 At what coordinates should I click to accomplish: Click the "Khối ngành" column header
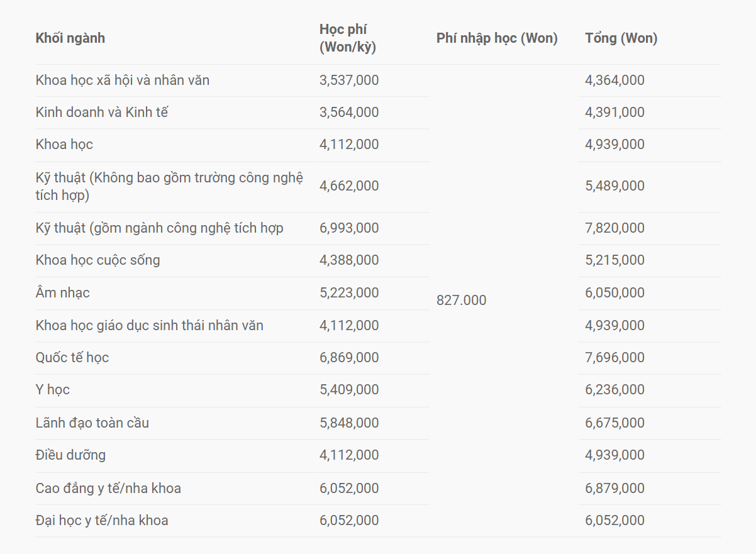pyautogui.click(x=70, y=38)
